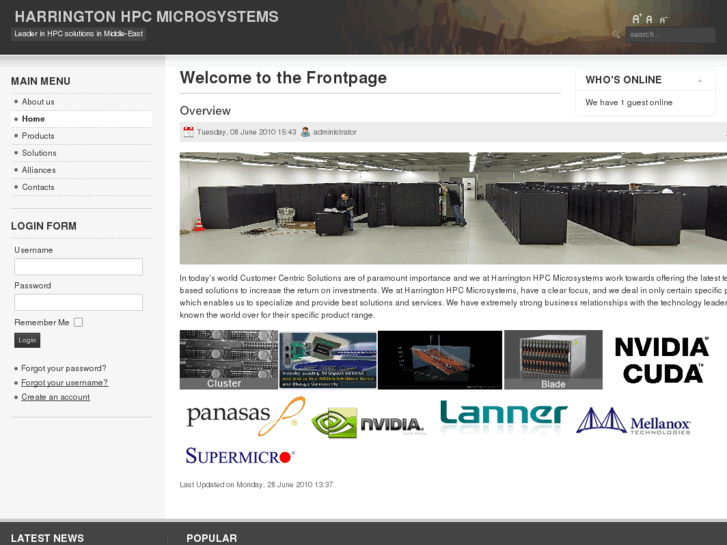Click the Latest News footer heading
Screen dimensions: 727x545
(47, 538)
